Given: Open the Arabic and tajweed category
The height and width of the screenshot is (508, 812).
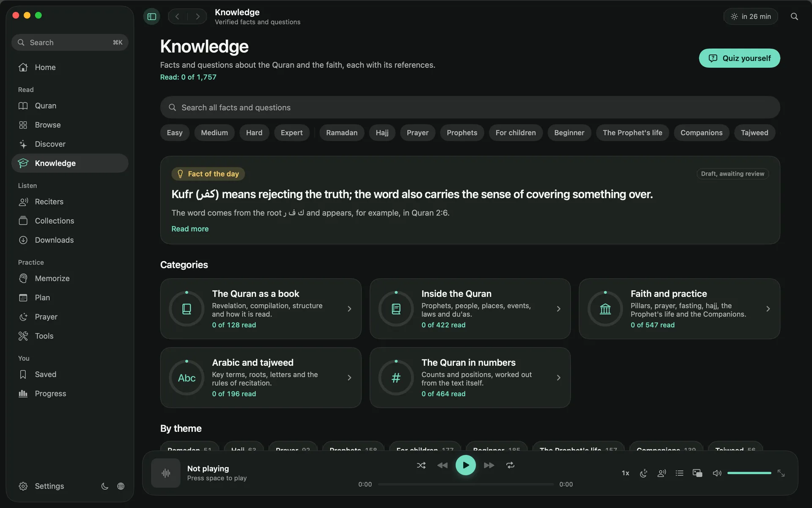Looking at the screenshot, I should coord(261,378).
